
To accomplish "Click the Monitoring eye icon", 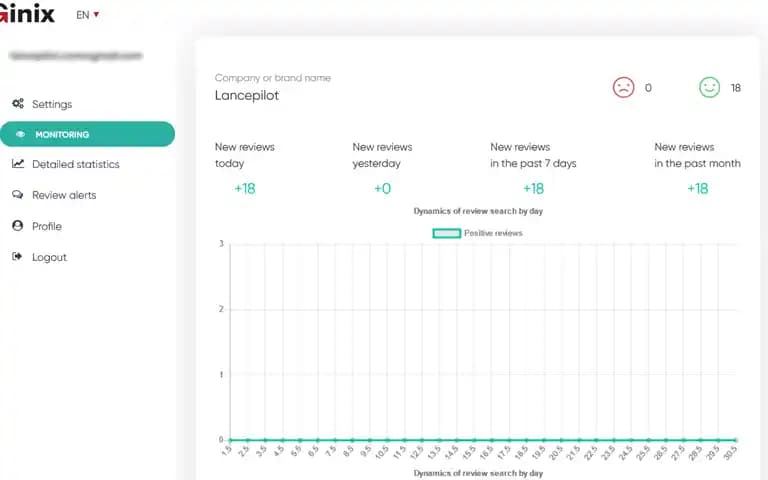I will [20, 134].
